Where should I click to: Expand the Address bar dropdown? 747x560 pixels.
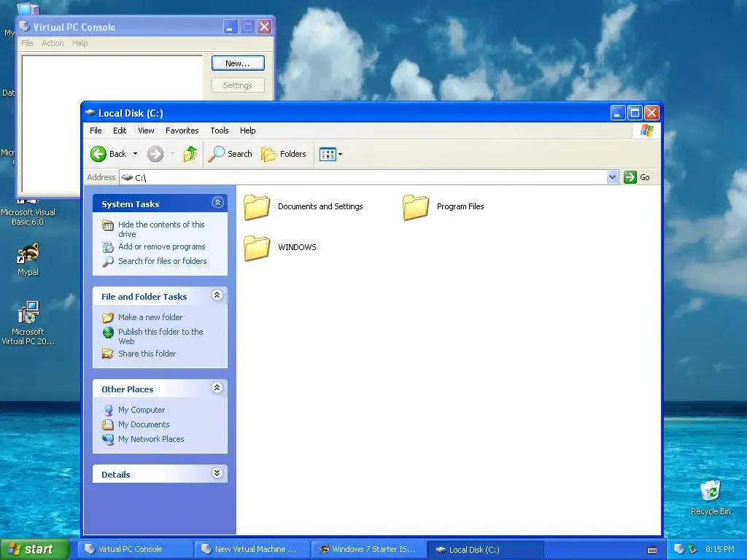coord(612,177)
